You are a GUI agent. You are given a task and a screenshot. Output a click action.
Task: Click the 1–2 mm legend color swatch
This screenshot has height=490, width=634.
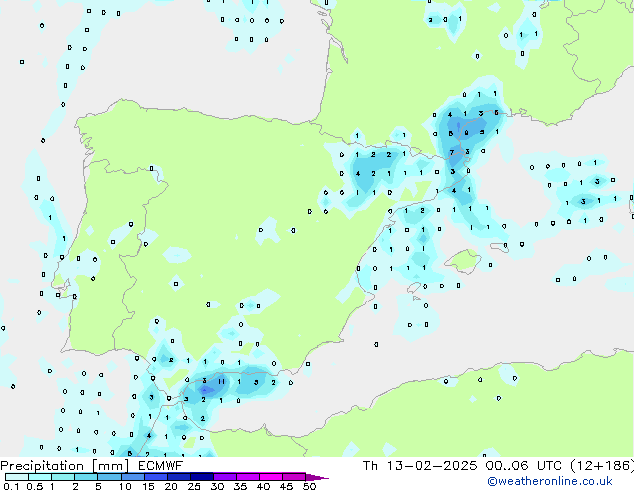click(63, 477)
